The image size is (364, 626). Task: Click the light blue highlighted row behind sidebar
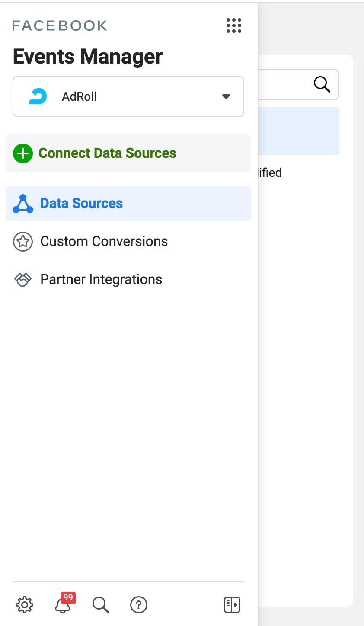298,131
